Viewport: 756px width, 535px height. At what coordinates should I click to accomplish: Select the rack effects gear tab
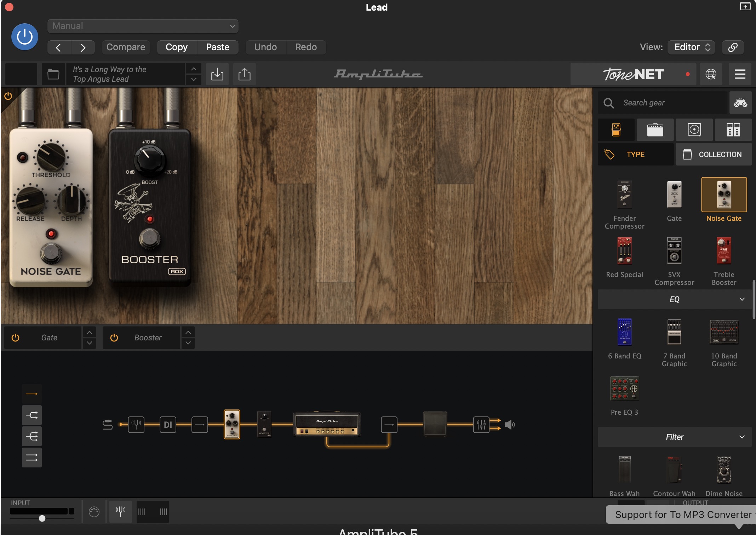733,130
